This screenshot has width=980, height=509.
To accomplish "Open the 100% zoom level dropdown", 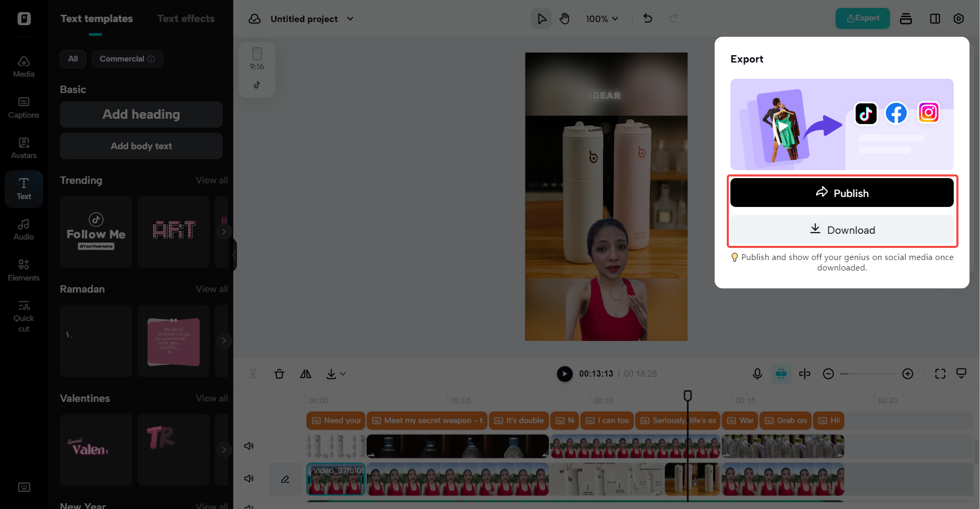I will (601, 18).
